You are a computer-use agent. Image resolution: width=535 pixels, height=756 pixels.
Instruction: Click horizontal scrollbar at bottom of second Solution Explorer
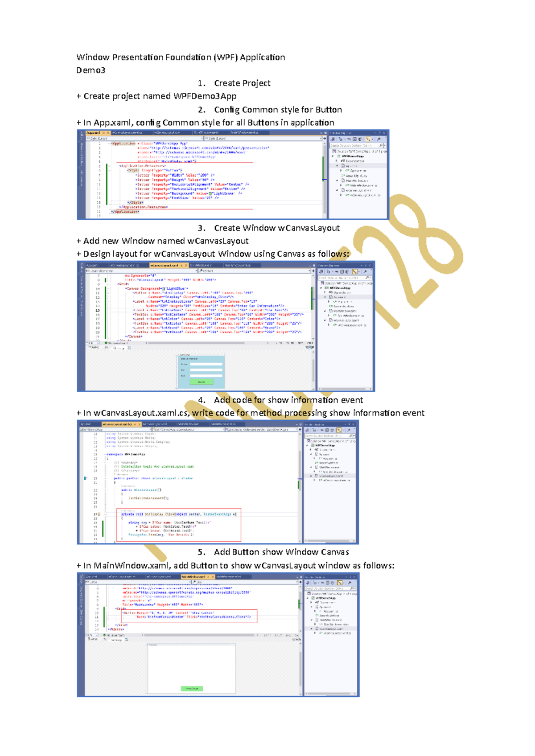(346, 389)
